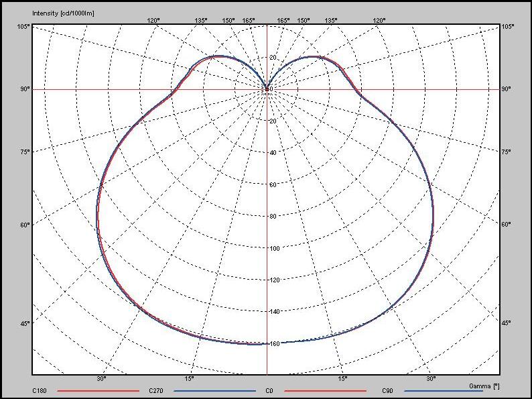Select the C180 legend label
Screen dimensions: 532x399
tap(40, 391)
